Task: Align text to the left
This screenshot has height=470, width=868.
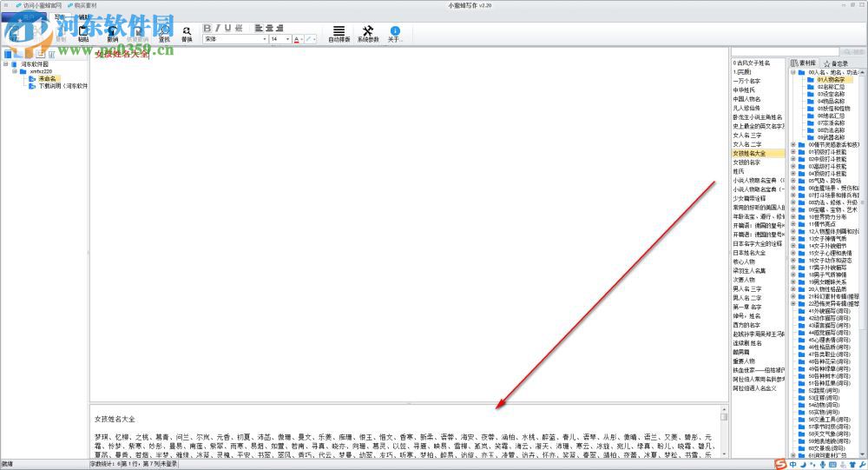Action: (x=259, y=29)
